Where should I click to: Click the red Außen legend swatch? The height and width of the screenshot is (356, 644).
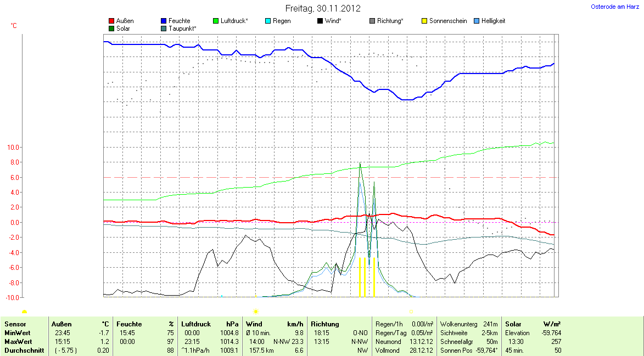[111, 21]
